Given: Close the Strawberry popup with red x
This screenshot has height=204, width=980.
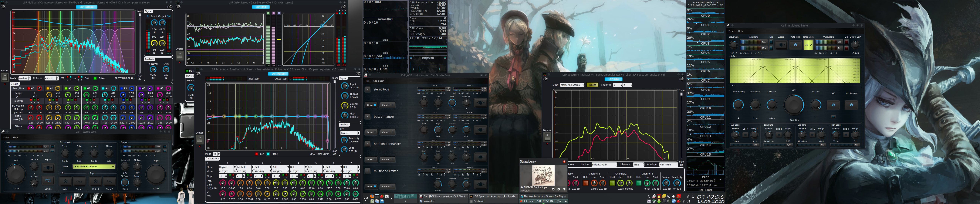Looking at the screenshot, I should pos(564,161).
